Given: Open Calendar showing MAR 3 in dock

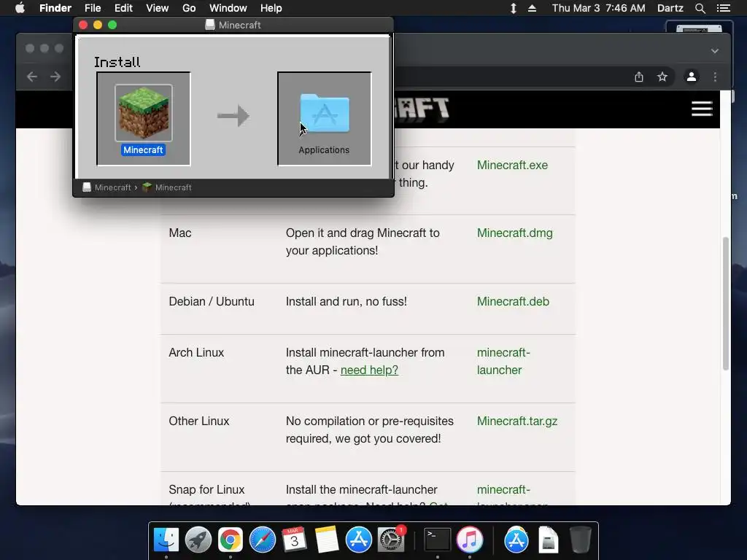Looking at the screenshot, I should click(295, 540).
